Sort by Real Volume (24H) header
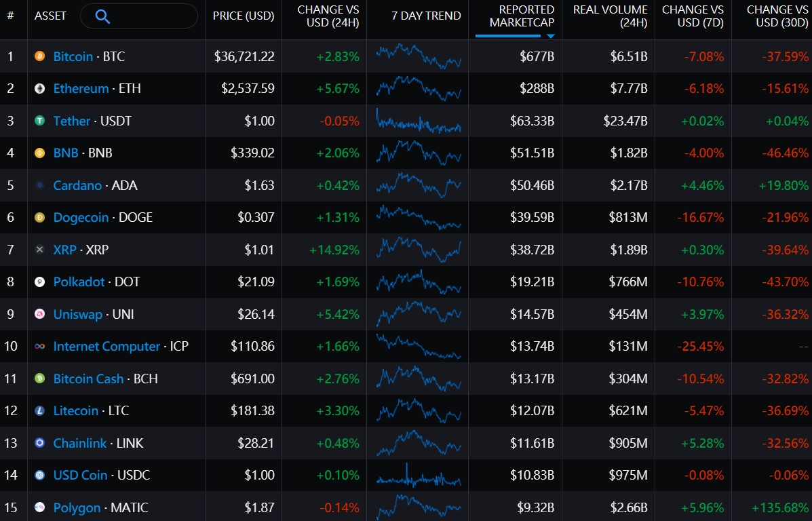812x521 pixels. [610, 16]
